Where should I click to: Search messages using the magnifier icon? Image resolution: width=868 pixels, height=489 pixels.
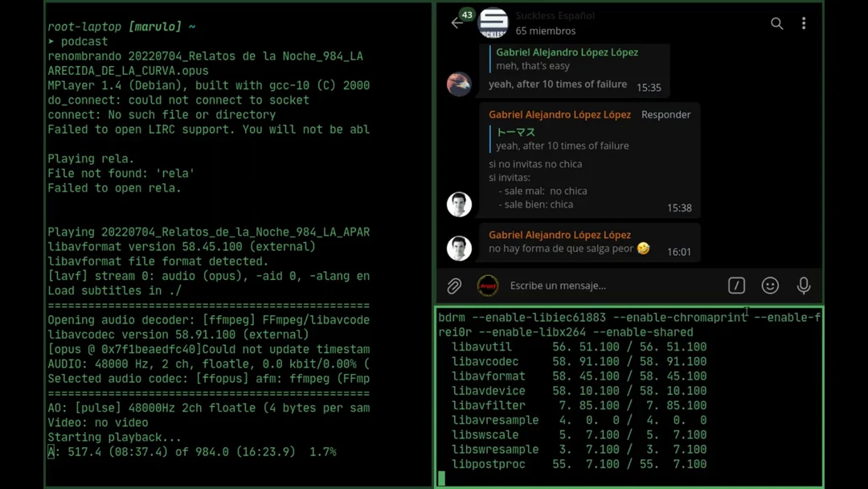tap(776, 24)
